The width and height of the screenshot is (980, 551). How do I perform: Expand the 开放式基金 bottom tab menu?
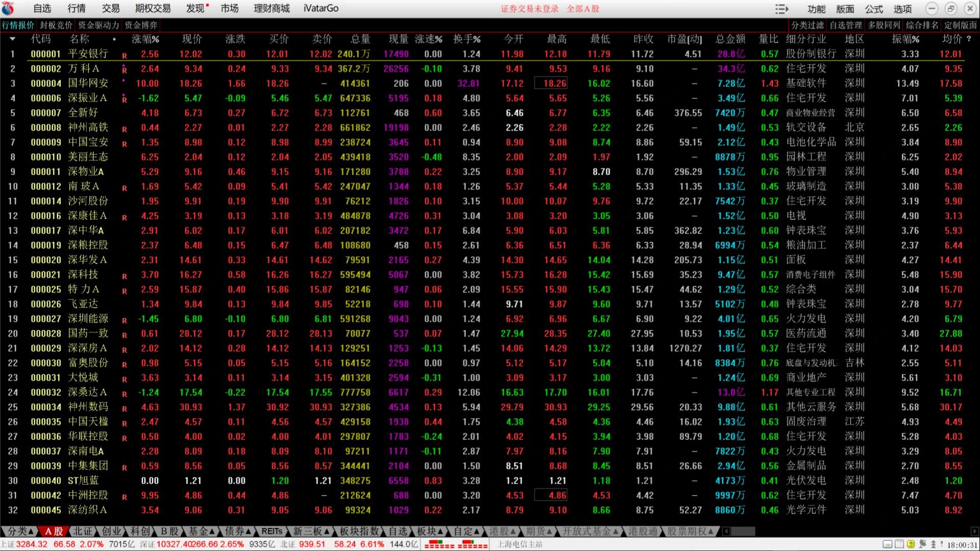[x=591, y=531]
